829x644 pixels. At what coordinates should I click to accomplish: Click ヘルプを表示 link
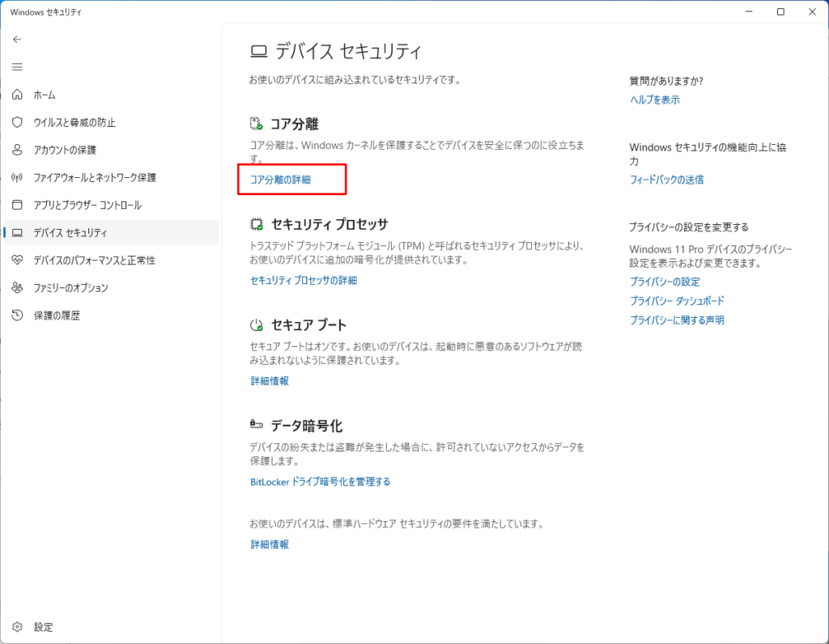click(654, 100)
